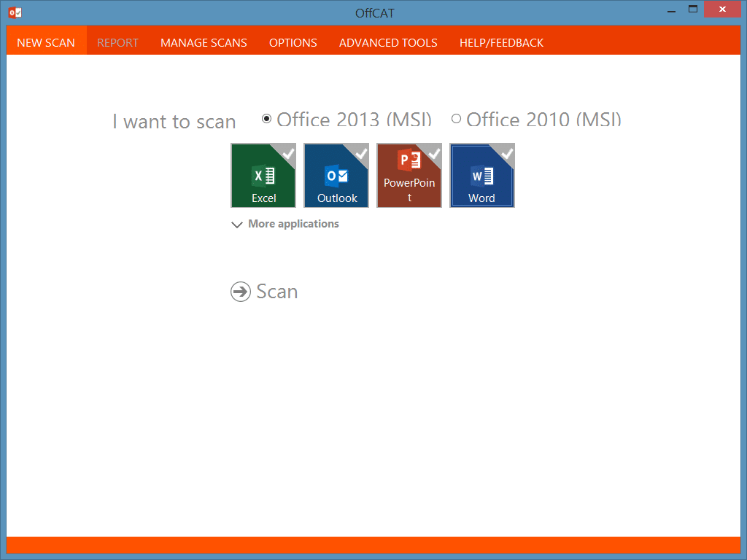
Task: Open the REPORT section
Action: point(117,42)
